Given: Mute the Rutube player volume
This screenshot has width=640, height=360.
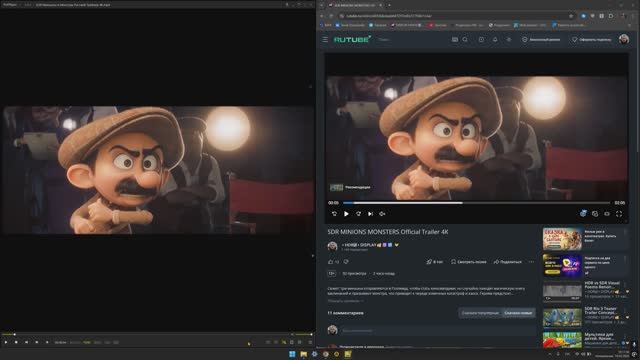Looking at the screenshot, I should coord(382,213).
